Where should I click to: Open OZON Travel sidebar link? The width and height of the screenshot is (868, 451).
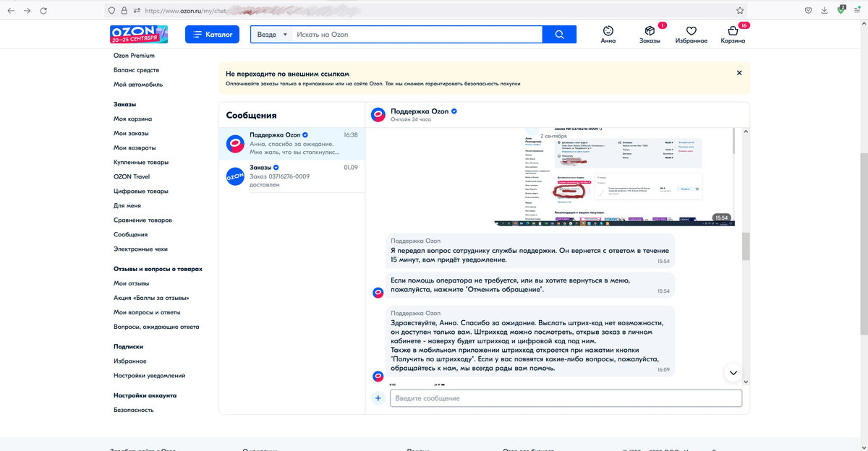pyautogui.click(x=132, y=176)
